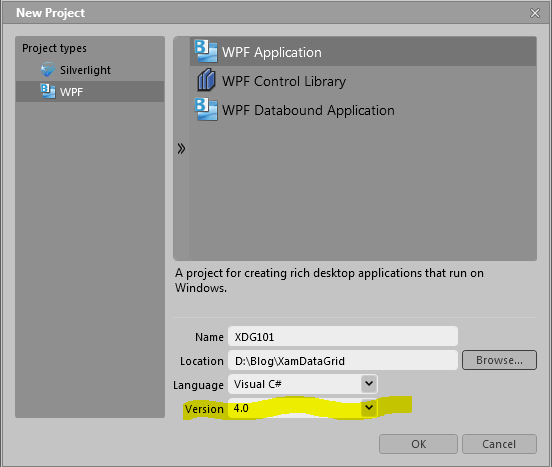Screen dimensions: 552x467
Task: Open the Version dropdown arrow
Action: (369, 408)
